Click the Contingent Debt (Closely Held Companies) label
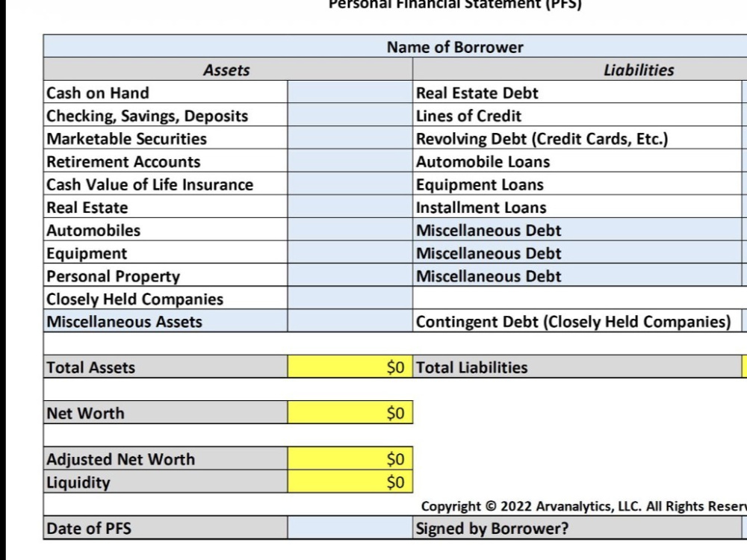Image resolution: width=747 pixels, height=560 pixels. coord(574,321)
